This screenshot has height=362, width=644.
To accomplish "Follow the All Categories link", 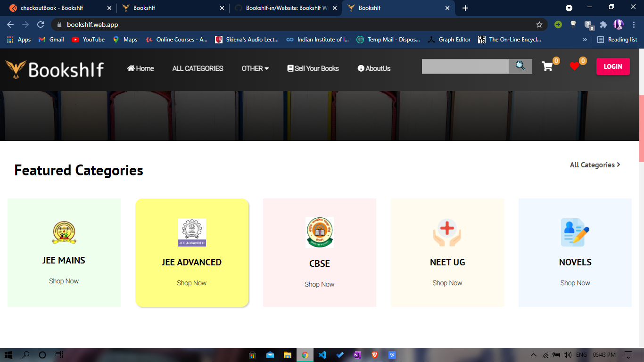I will [595, 165].
